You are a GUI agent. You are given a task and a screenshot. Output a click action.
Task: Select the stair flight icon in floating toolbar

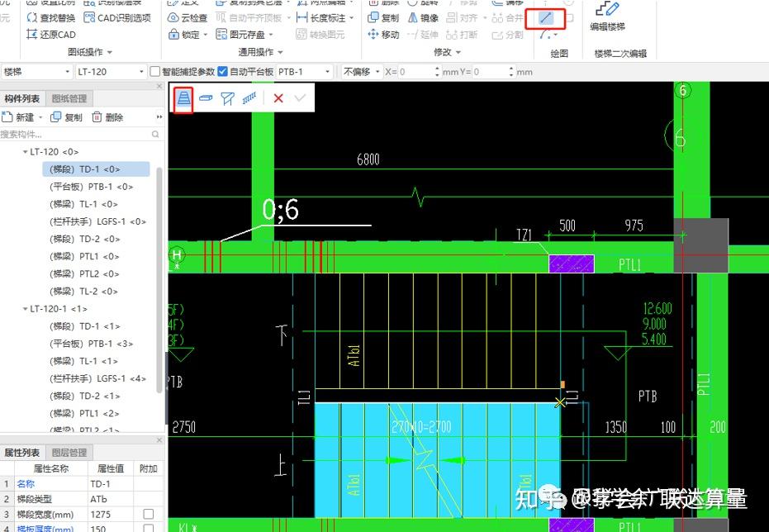tap(183, 98)
